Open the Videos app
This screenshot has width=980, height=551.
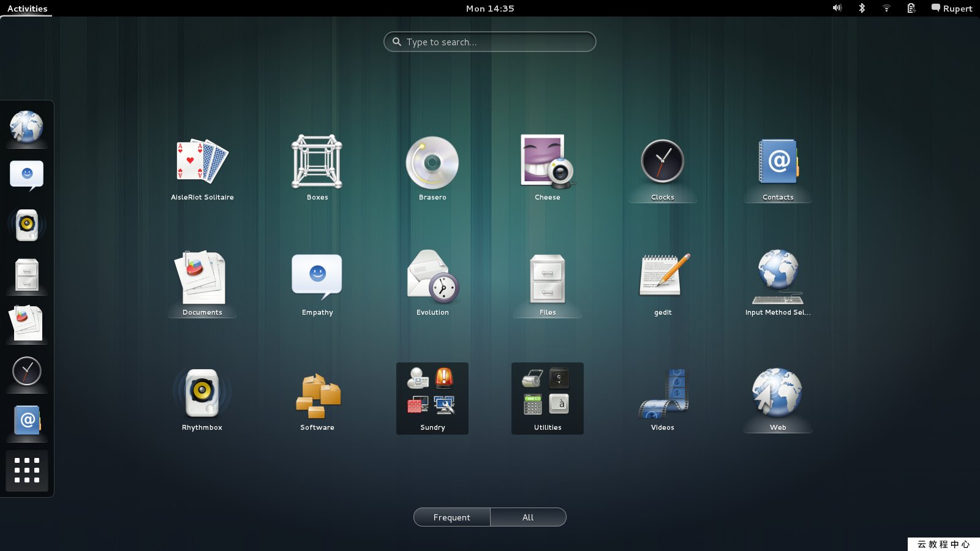click(x=662, y=392)
